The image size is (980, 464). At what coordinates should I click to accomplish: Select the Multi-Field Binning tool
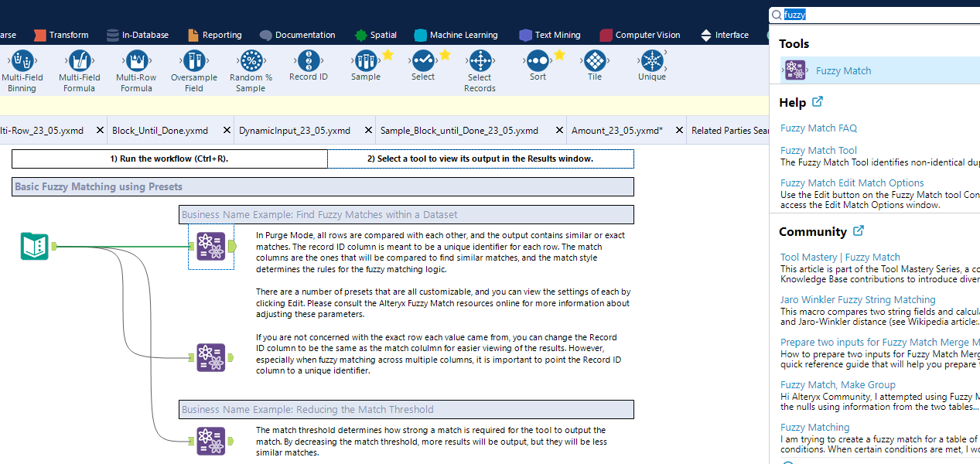tap(22, 62)
